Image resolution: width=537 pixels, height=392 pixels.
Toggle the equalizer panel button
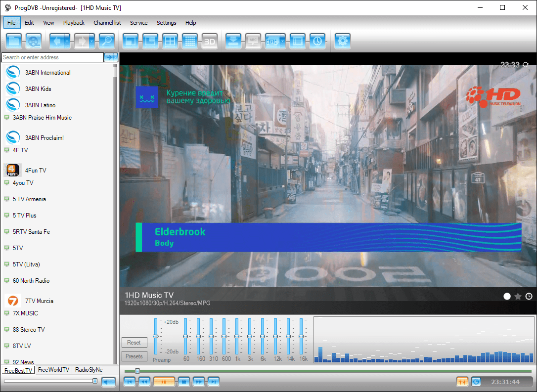(462, 382)
